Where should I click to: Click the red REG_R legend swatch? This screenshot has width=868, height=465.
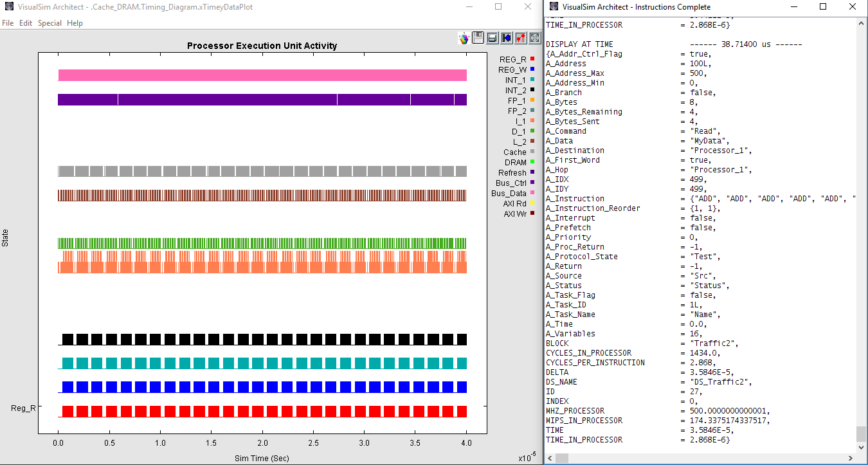pyautogui.click(x=532, y=59)
